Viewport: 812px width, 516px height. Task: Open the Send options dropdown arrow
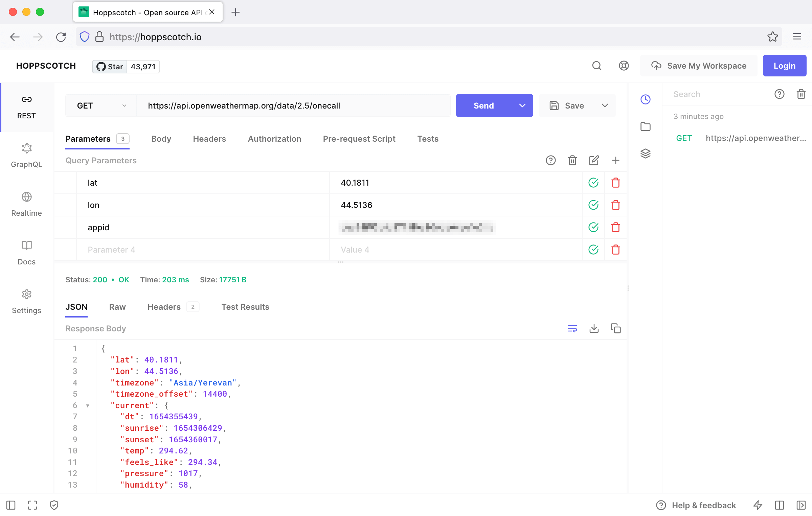522,105
